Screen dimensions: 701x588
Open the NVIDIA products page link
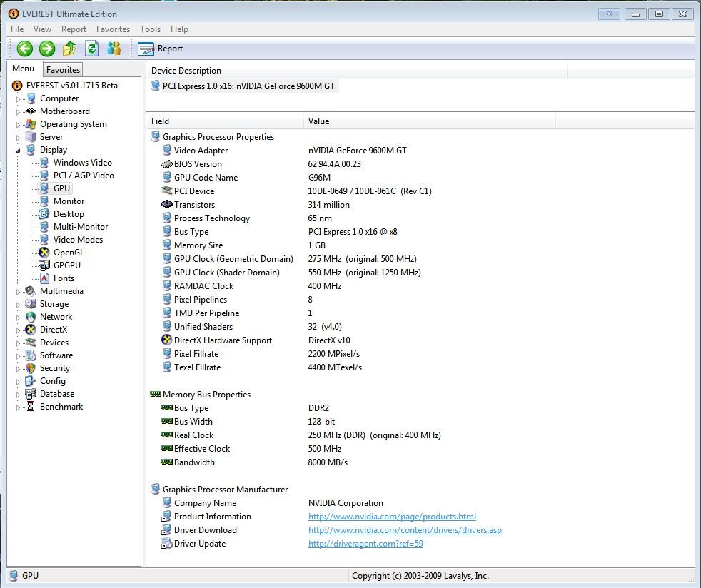(x=392, y=517)
